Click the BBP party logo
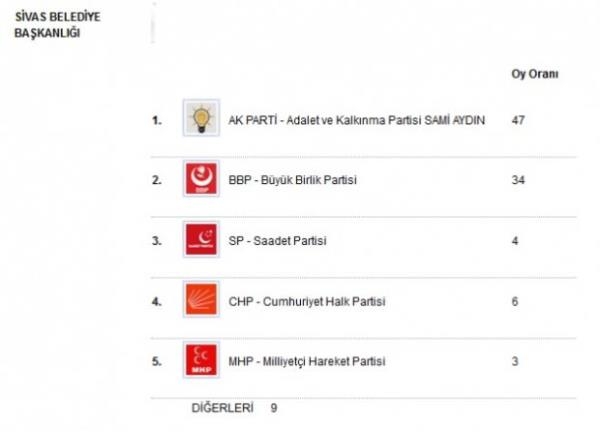 [x=201, y=180]
